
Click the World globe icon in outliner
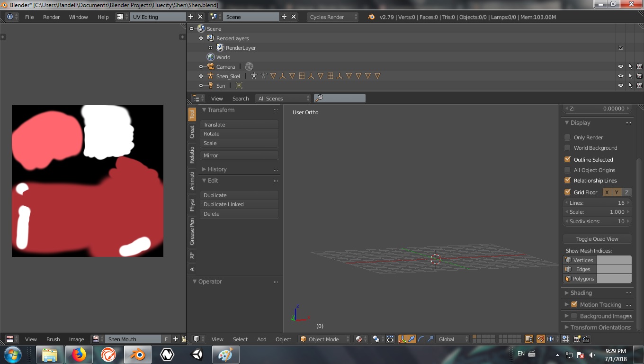click(211, 57)
